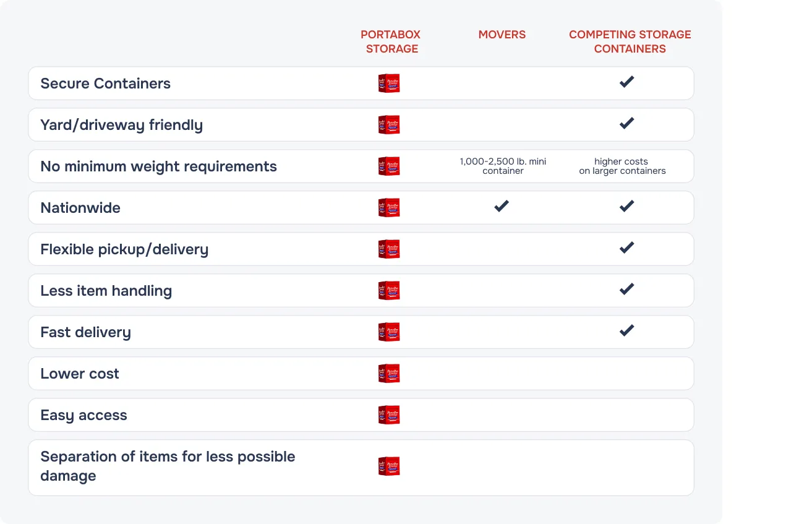The image size is (812, 524).
Task: Click PortaBox icon in Secure Containers row
Action: tap(389, 84)
